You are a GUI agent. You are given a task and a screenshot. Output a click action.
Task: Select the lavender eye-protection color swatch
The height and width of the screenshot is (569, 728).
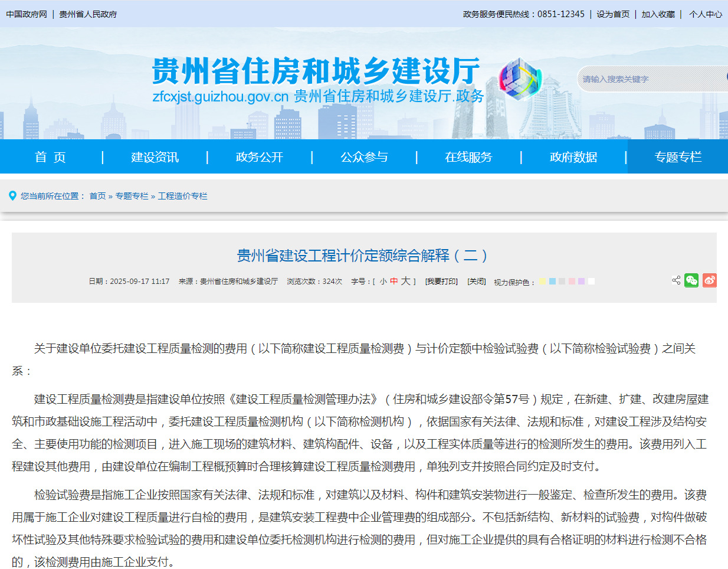[x=581, y=282]
